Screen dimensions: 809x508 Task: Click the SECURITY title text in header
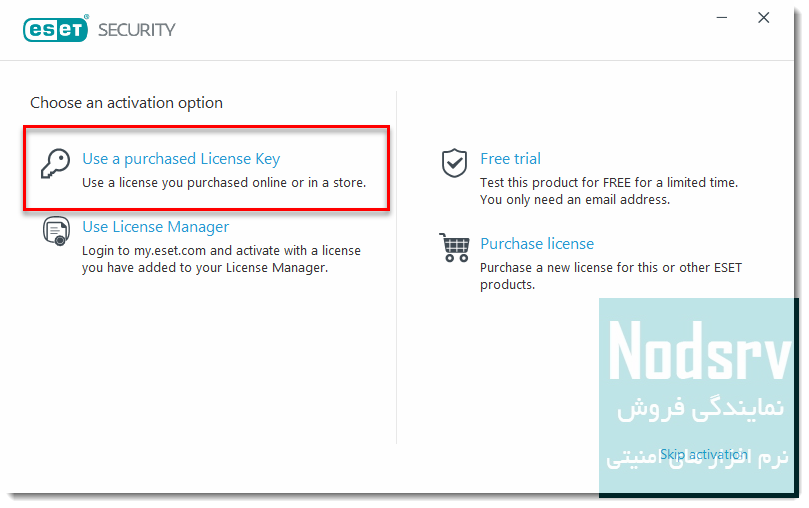(x=136, y=30)
